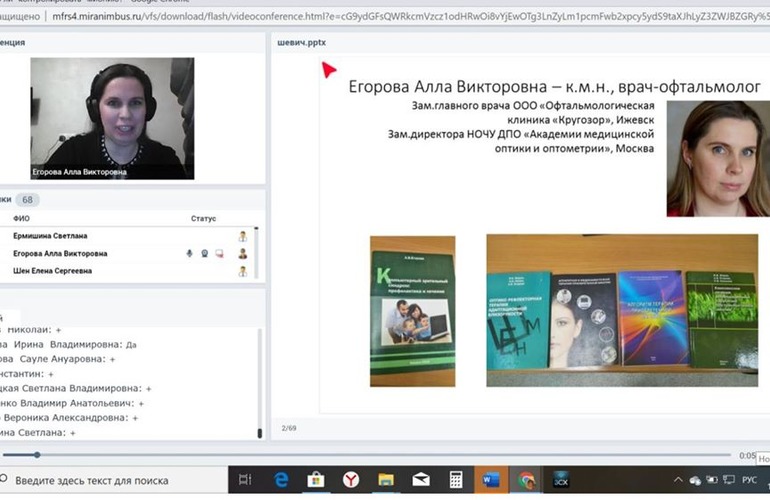770x500 pixels.
Task: Show hidden system tray icons
Action: 678,480
